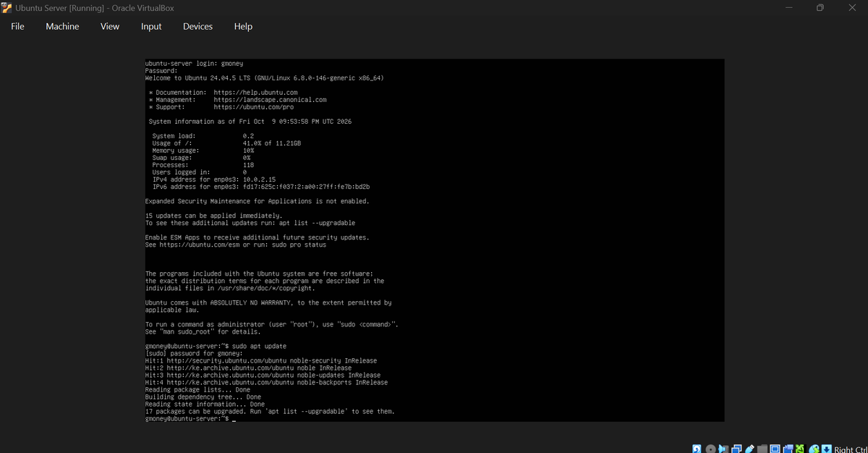This screenshot has height=453, width=868.
Task: Click the 'ubuntu-server login: gmoney' line
Action: 194,64
